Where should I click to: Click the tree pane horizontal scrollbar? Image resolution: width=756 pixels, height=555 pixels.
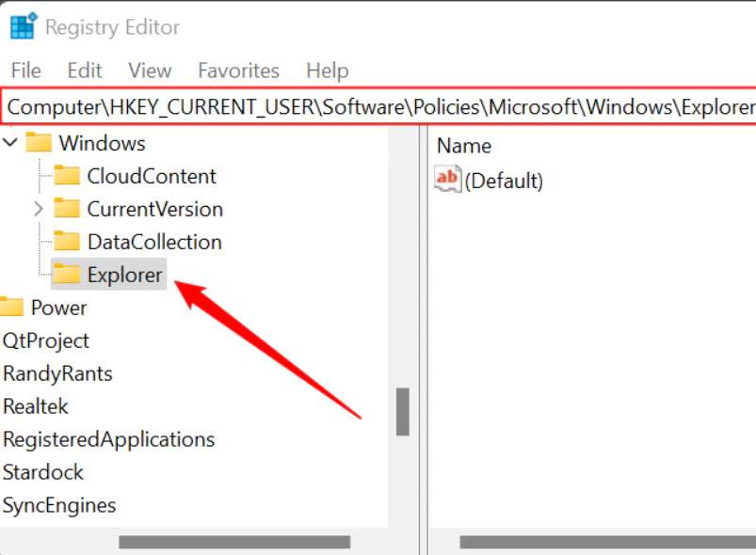click(234, 542)
